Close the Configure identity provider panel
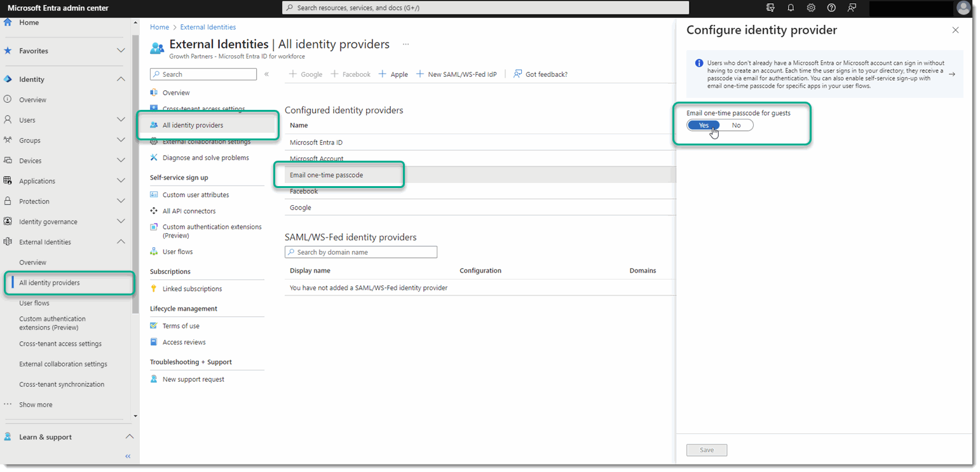Image resolution: width=980 pixels, height=472 pixels. coord(955,30)
